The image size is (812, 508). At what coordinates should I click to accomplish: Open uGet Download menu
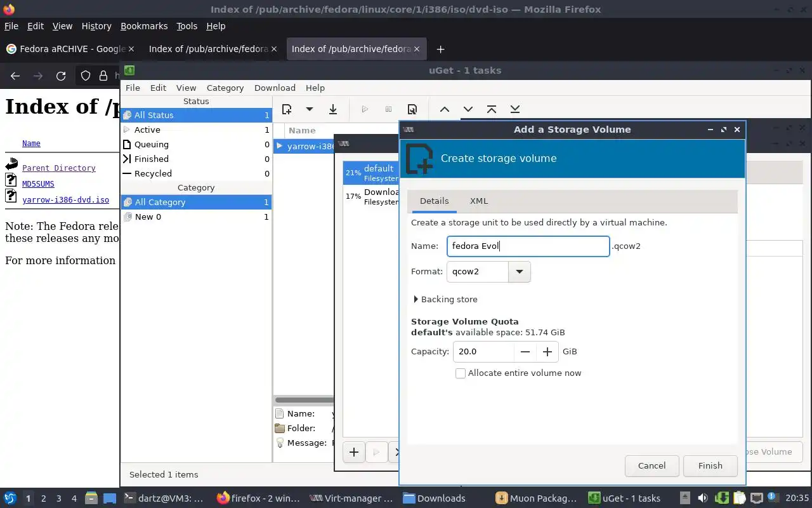point(275,88)
